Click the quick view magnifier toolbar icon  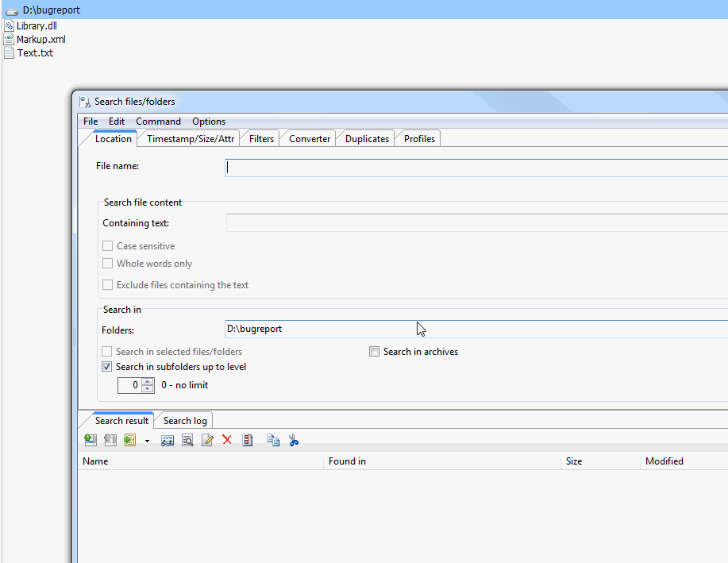point(187,440)
